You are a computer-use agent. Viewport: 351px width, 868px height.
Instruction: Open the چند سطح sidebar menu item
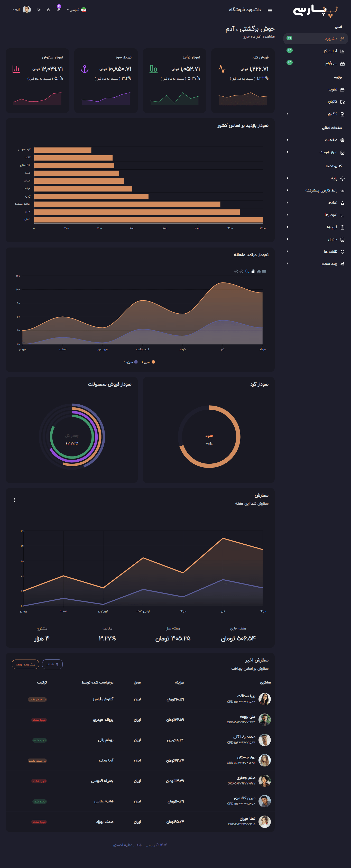point(316,263)
